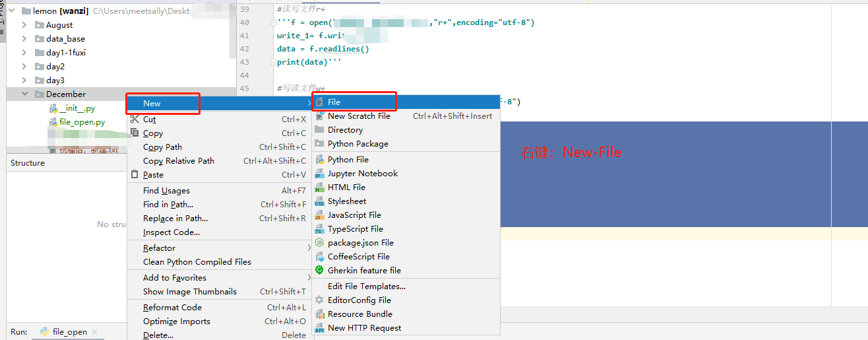868x340 pixels.
Task: Create a new Python File
Action: [406, 160]
